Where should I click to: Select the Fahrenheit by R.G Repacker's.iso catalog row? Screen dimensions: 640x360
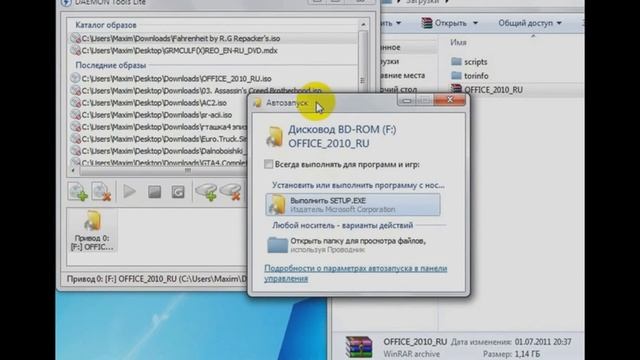pyautogui.click(x=214, y=38)
